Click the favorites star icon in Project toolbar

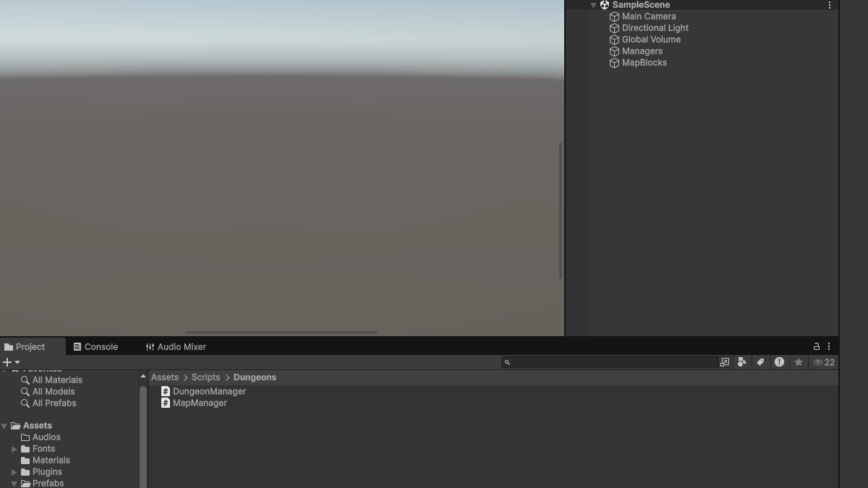[799, 362]
